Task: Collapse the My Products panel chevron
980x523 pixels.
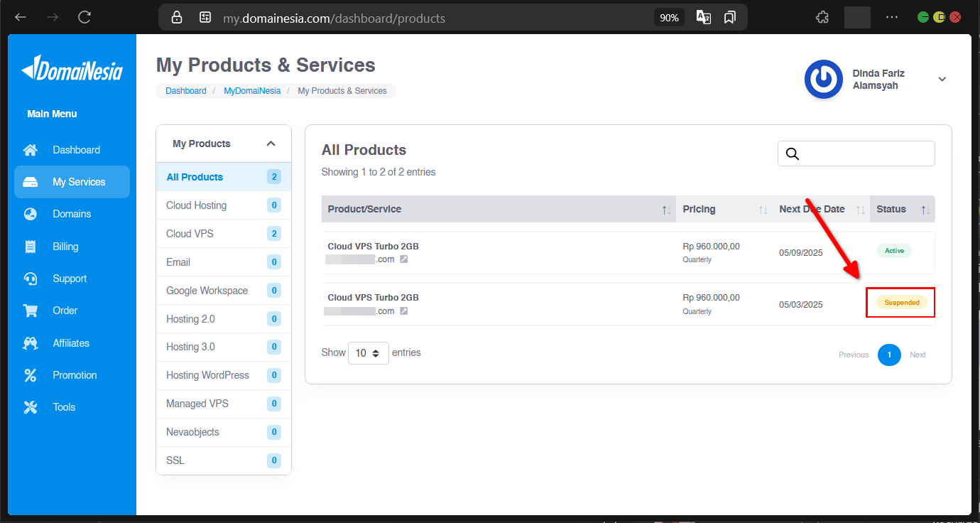Action: [x=271, y=144]
